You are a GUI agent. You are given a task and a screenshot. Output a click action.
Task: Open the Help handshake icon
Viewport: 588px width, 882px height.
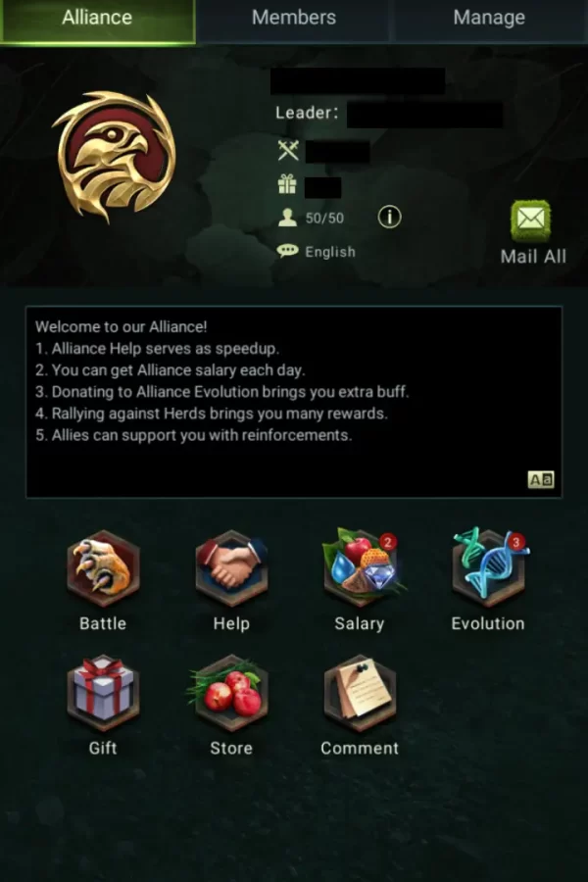click(231, 568)
